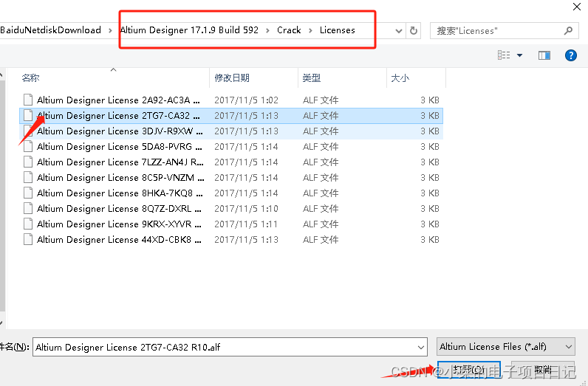Sort files by the 名称 column header
This screenshot has width=588, height=386.
point(30,77)
